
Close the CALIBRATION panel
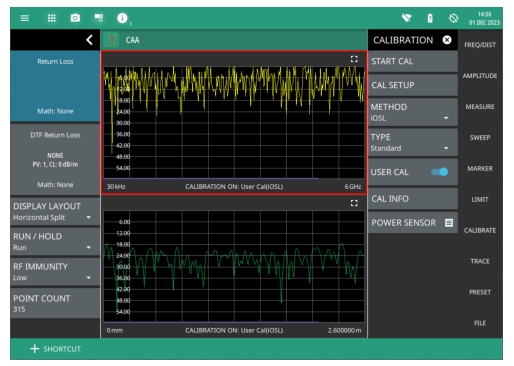click(x=447, y=40)
